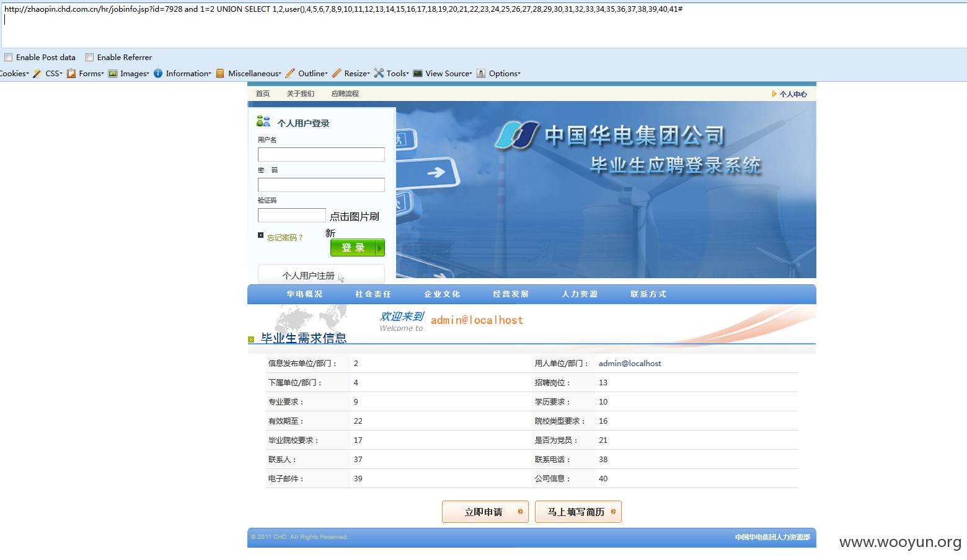This screenshot has height=560, width=967.
Task: Click the green 登录 login button
Action: tap(358, 248)
